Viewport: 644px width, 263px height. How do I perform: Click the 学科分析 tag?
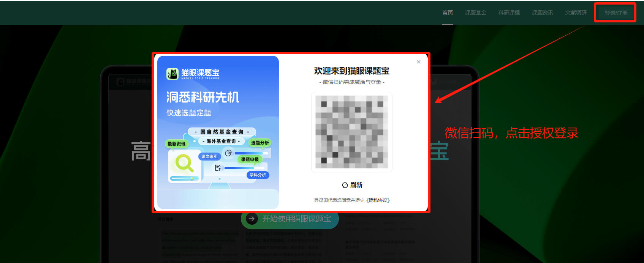pos(258,175)
